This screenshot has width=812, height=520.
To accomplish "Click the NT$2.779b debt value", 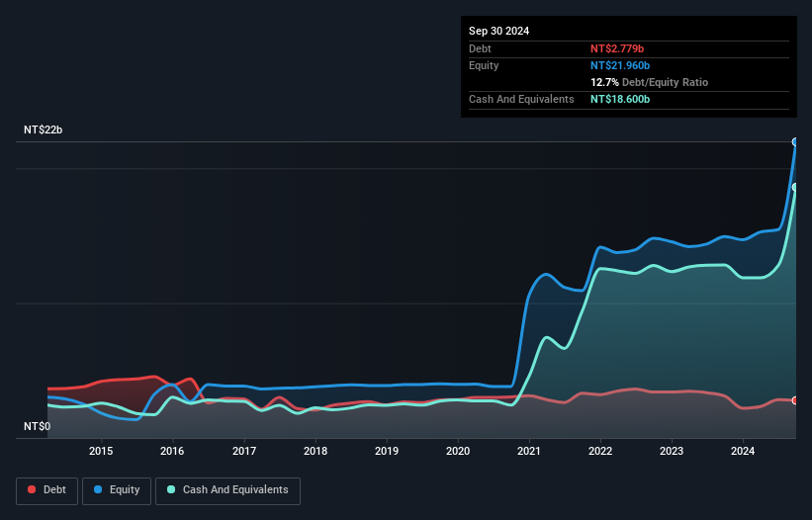I will click(x=617, y=48).
